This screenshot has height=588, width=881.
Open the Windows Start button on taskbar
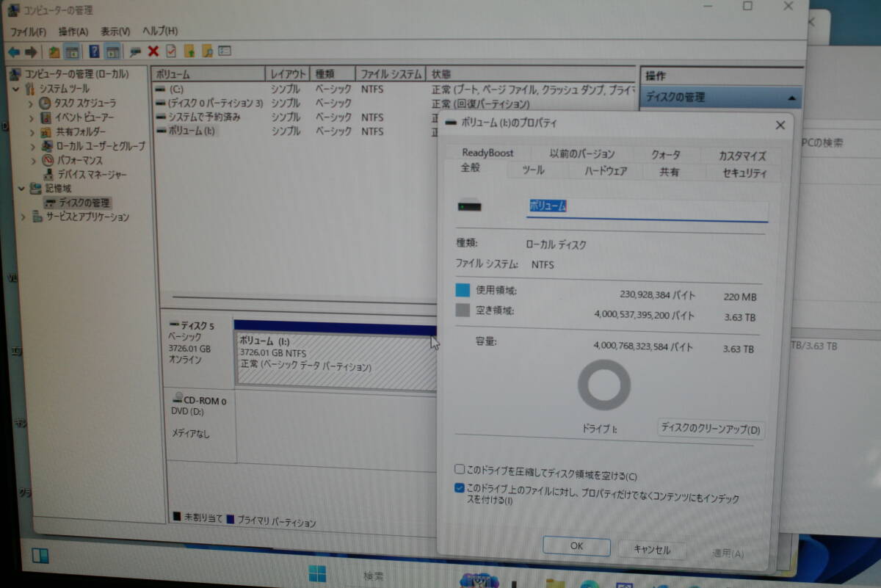(x=318, y=573)
